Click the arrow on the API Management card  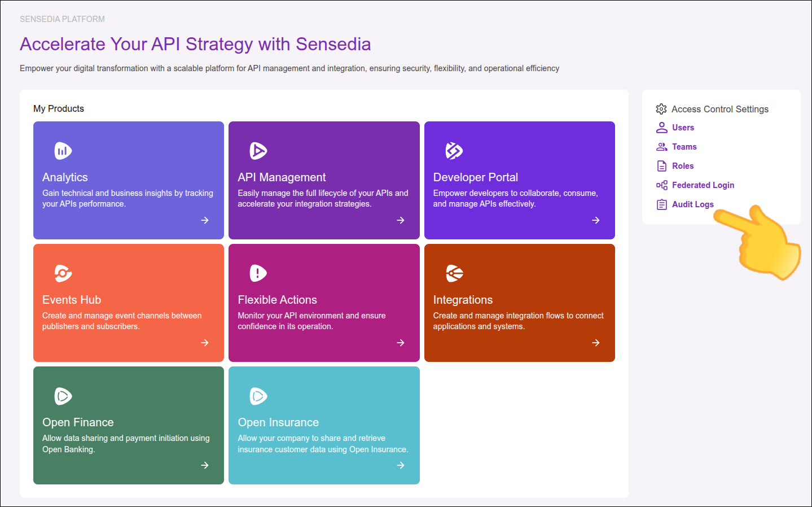(401, 220)
